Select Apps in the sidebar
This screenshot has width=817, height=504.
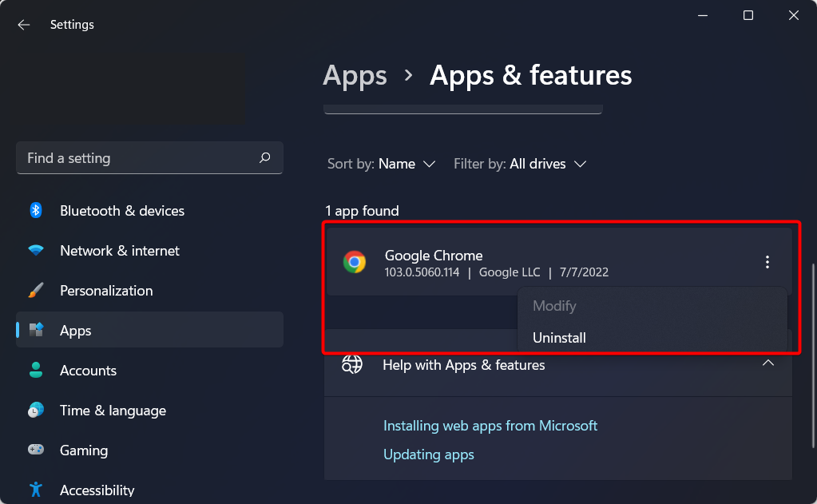(x=149, y=330)
